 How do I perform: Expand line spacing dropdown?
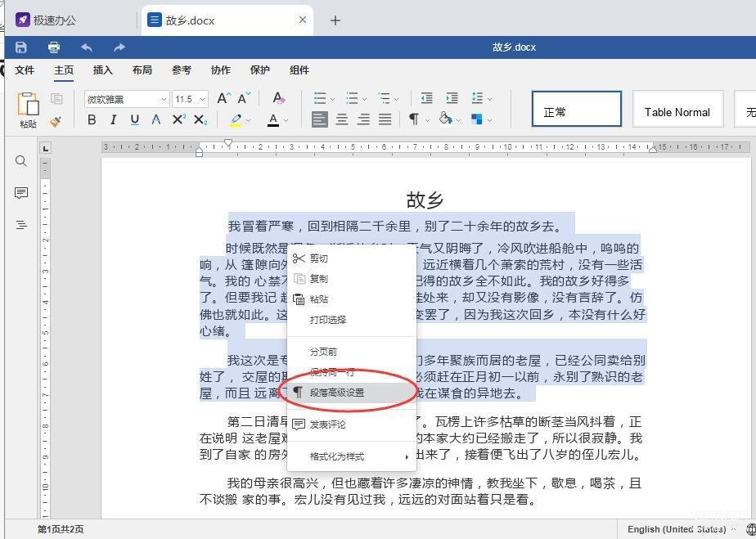[x=490, y=99]
